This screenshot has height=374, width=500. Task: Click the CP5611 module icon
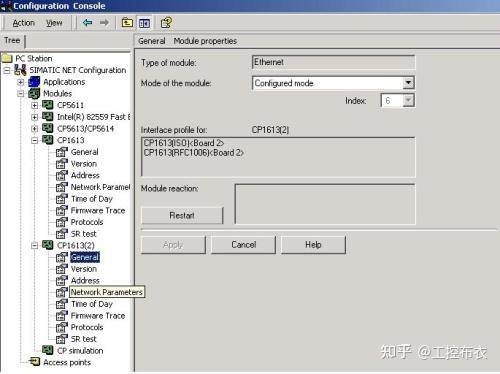(47, 105)
